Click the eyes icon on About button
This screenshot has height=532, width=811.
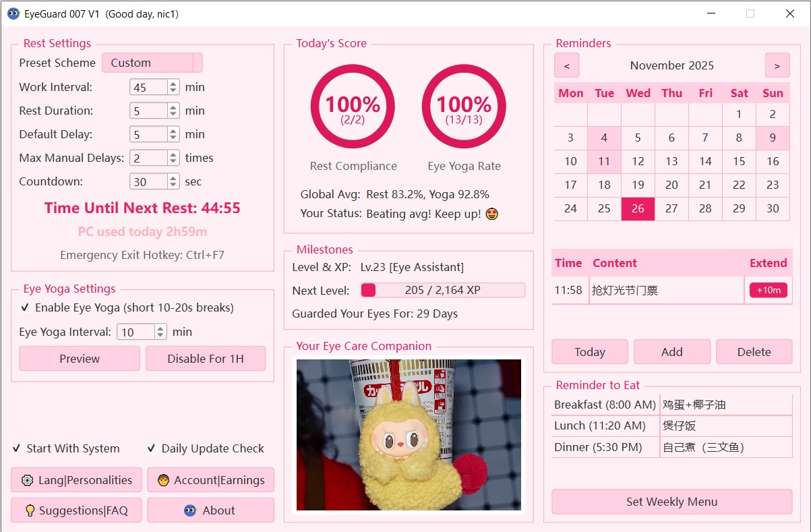[190, 510]
